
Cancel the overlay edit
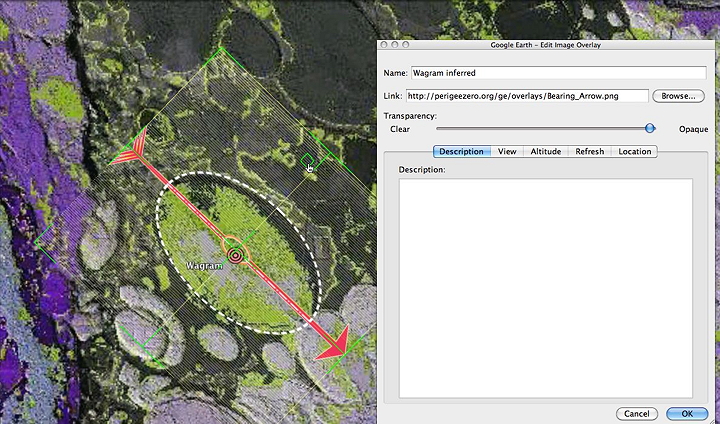point(637,413)
